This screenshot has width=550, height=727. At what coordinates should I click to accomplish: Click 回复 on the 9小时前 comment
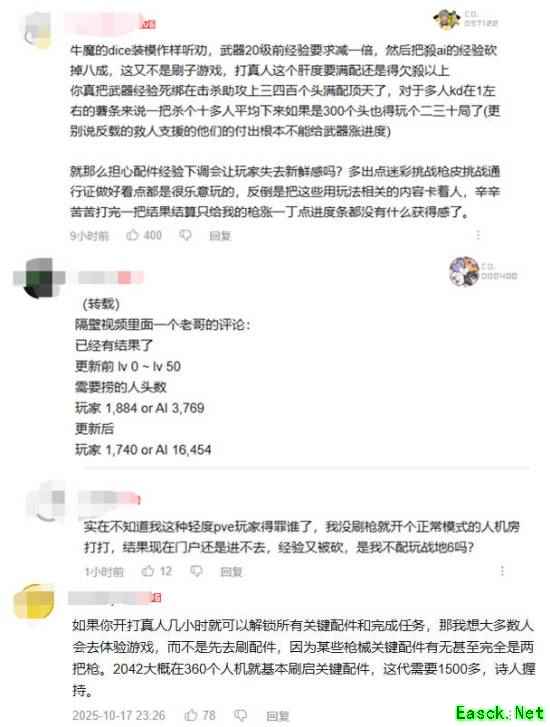pos(220,236)
